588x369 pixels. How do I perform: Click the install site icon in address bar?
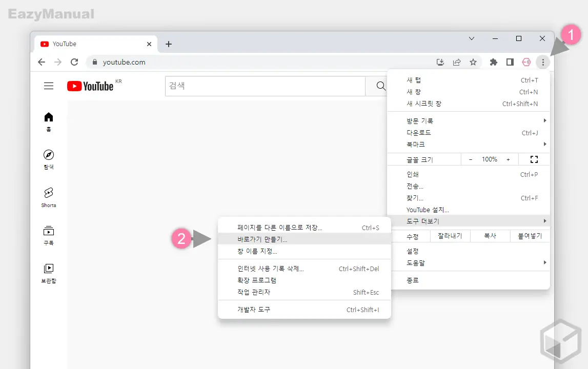point(440,62)
